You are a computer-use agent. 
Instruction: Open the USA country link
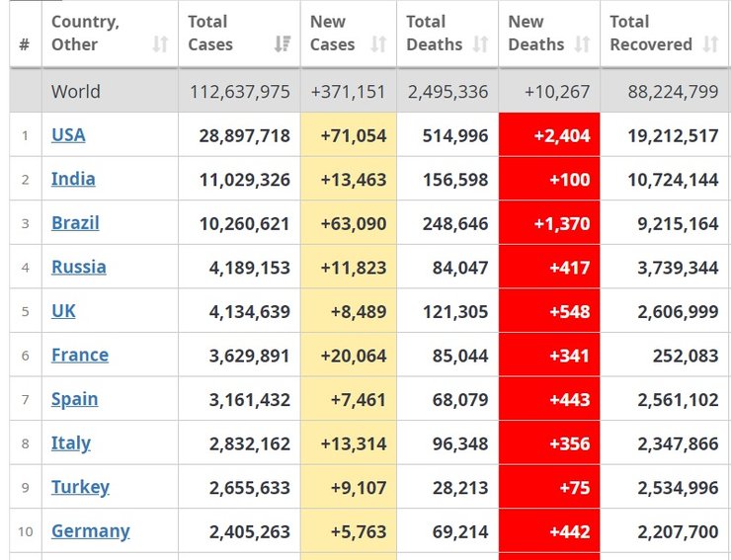(68, 135)
